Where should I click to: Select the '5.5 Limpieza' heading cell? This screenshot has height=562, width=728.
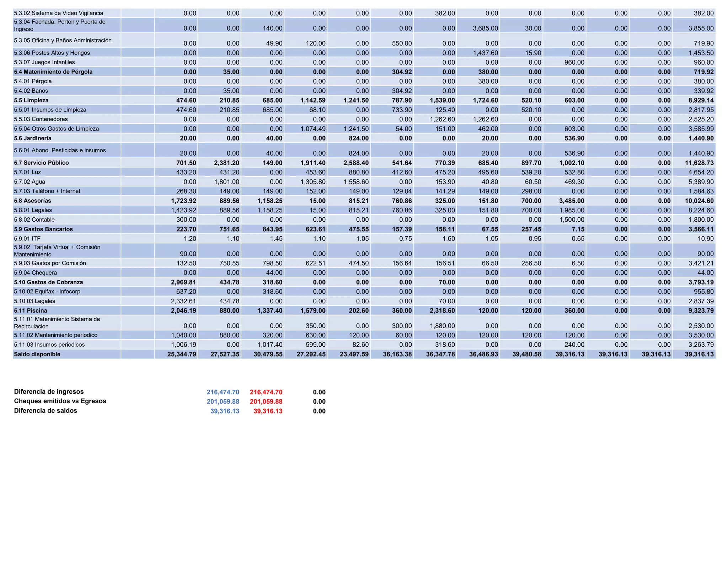pos(31,101)
